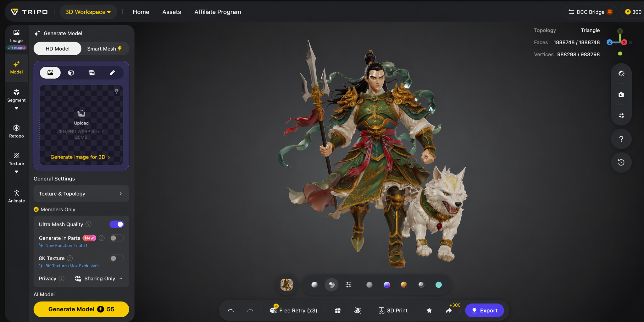Click the undo arrow

tap(230, 311)
